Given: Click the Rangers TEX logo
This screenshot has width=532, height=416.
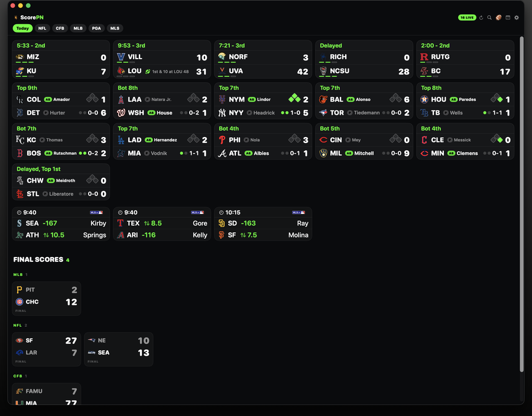Looking at the screenshot, I should (121, 223).
